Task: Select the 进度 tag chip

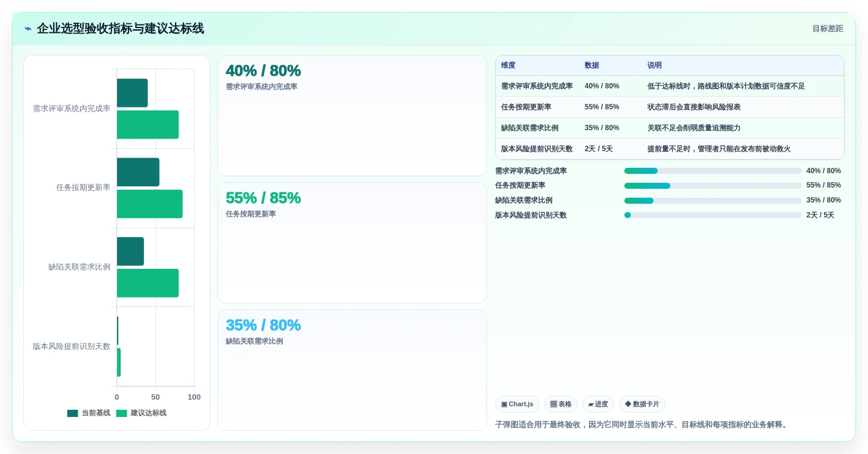Action: (x=598, y=404)
